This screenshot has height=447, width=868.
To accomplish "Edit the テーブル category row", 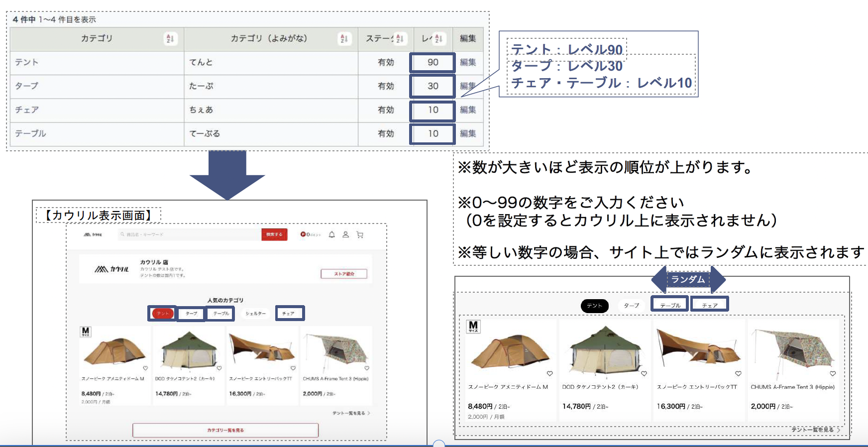I will click(468, 133).
